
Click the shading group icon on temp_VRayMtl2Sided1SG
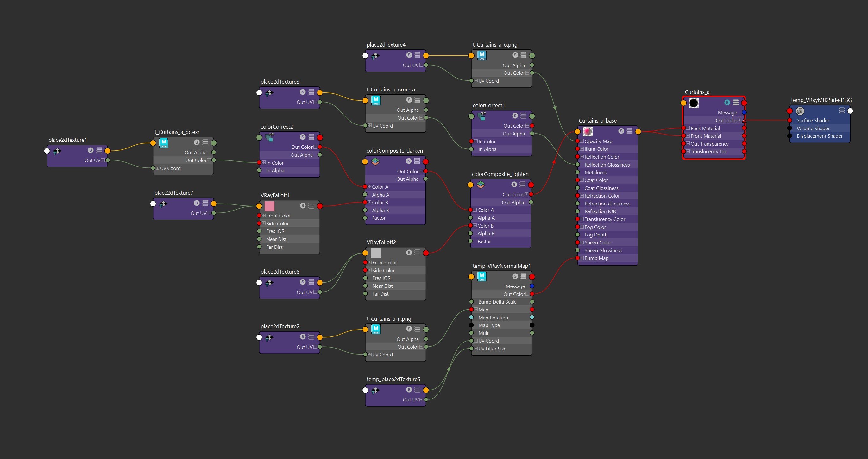800,111
